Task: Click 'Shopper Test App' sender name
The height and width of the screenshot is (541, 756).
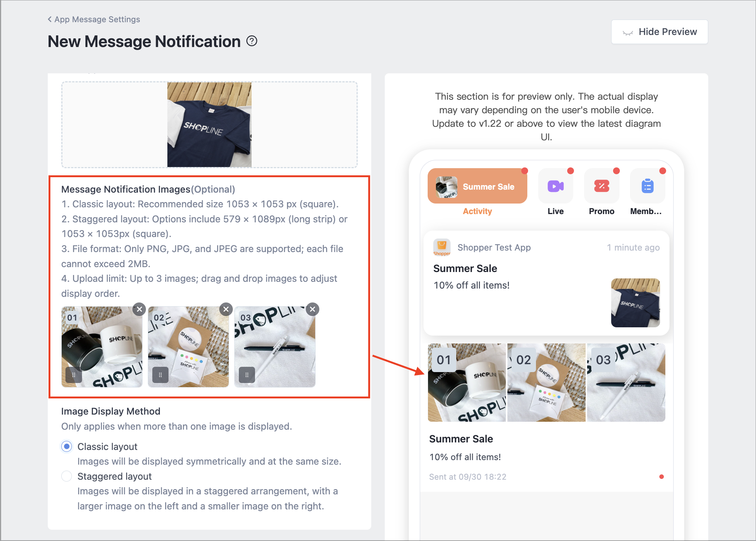Action: point(494,248)
